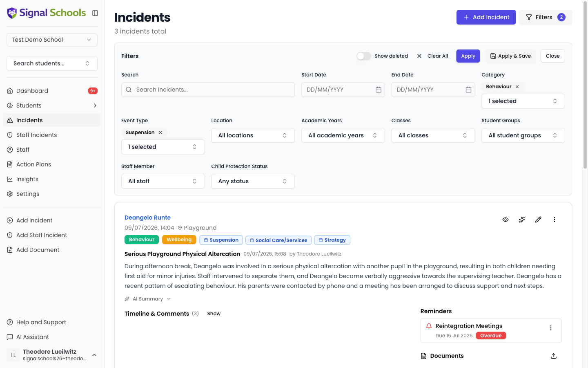Click the blue Add Incident button
The image size is (588, 368).
(x=486, y=17)
